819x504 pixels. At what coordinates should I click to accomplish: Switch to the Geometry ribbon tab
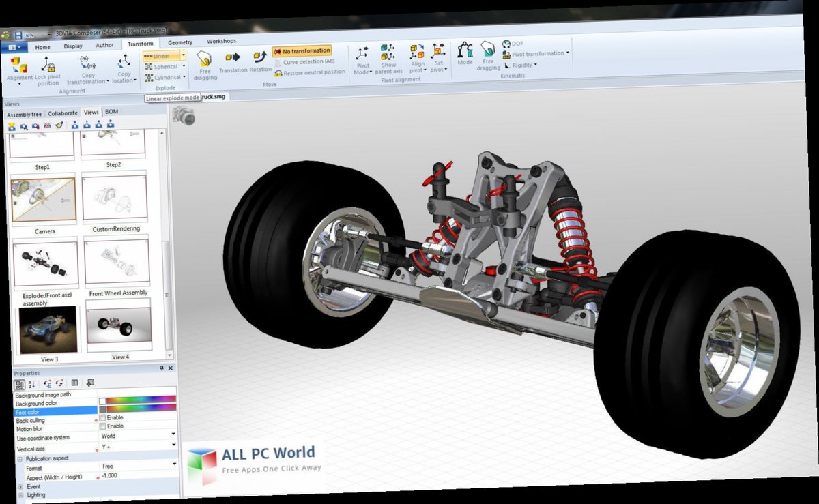tap(180, 42)
